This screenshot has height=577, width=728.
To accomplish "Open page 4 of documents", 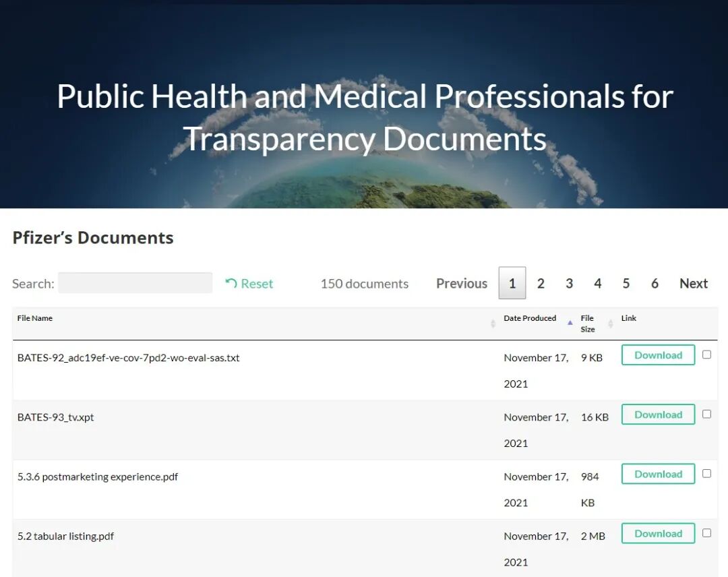I will pos(597,283).
